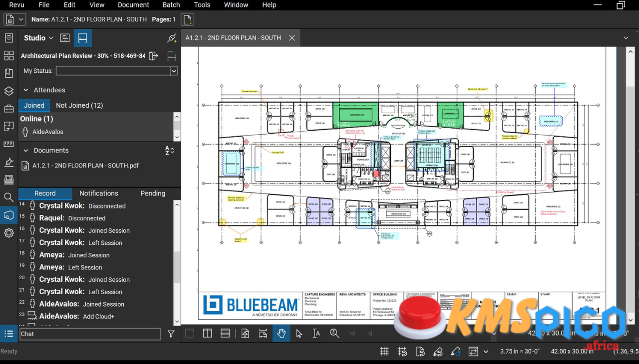Click the Chat input field
Screen dimensions: 639x364
[x=90, y=334]
